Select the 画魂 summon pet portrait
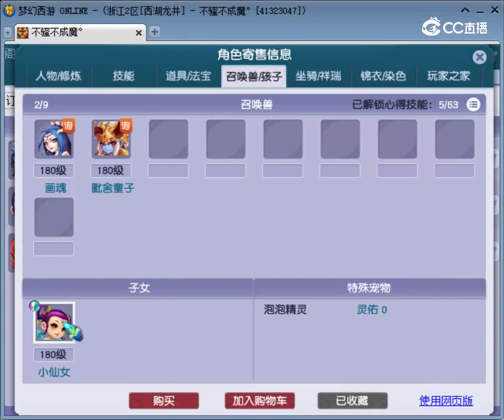504x420 pixels. coord(54,139)
